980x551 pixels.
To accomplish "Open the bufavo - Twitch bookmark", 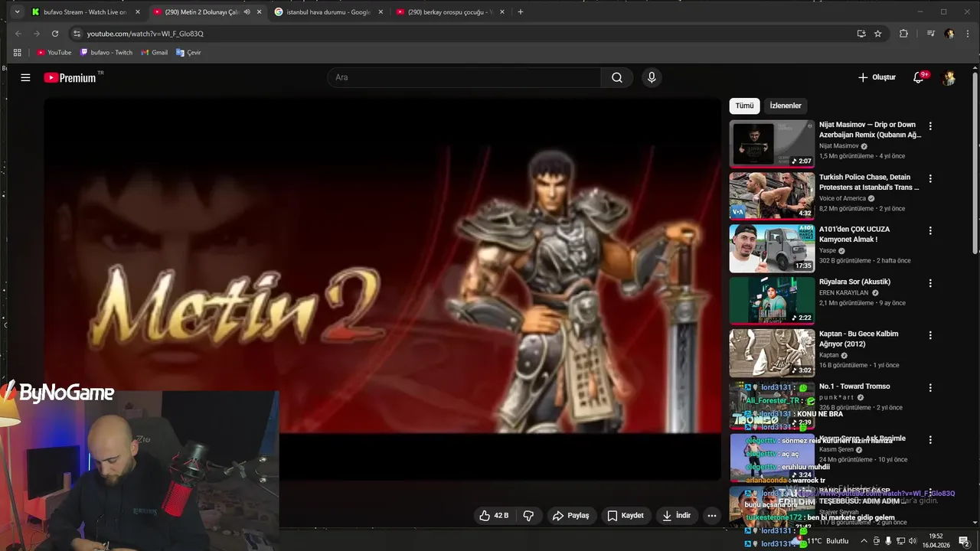I will tap(106, 53).
